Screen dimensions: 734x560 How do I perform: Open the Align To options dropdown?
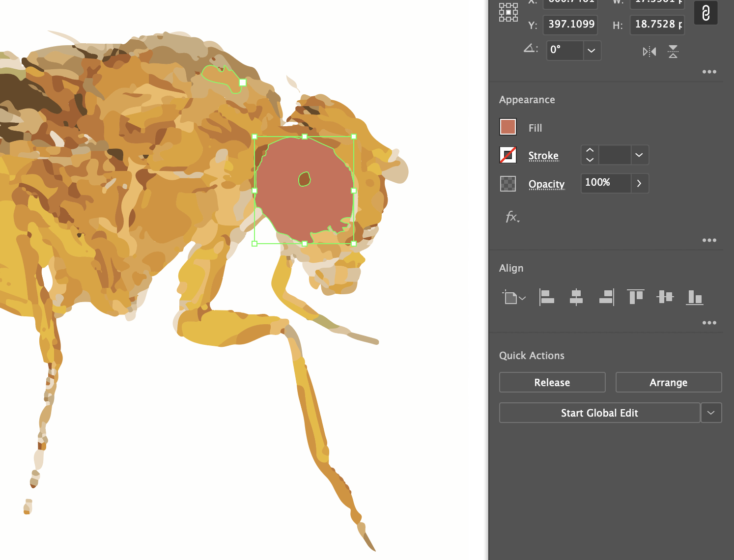(514, 298)
